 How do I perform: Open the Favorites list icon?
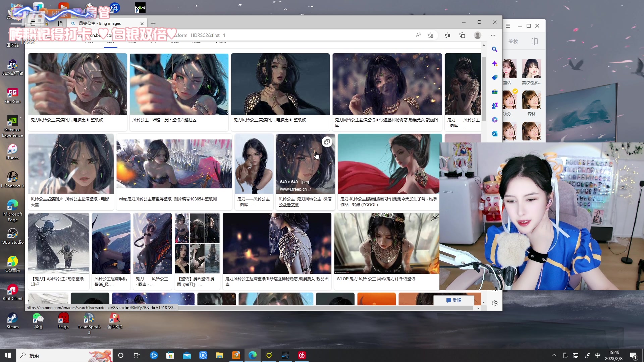point(447,35)
